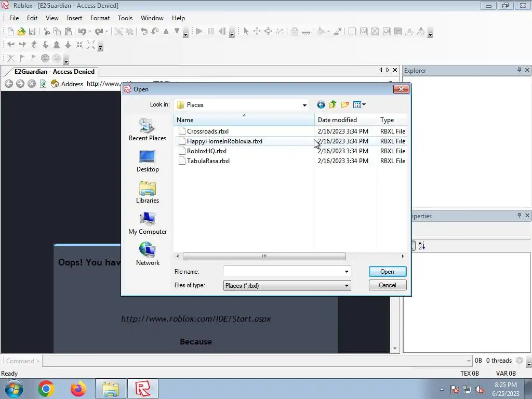Image resolution: width=532 pixels, height=399 pixels.
Task: Select the E2Guardian - Access Denied tab
Action: [54, 72]
